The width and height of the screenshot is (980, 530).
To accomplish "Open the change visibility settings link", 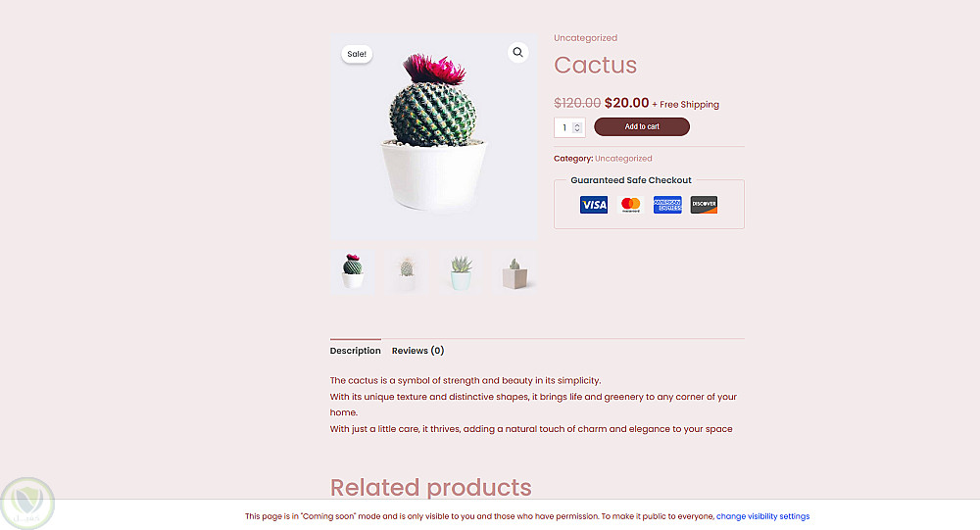I will 762,516.
